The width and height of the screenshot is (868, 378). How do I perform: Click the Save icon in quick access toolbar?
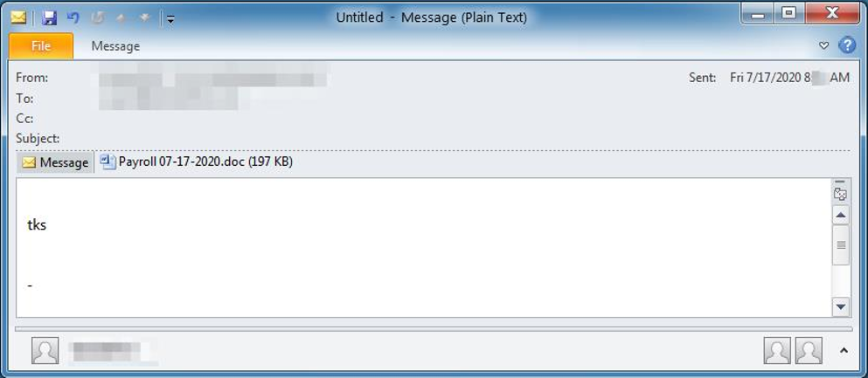pyautogui.click(x=50, y=17)
